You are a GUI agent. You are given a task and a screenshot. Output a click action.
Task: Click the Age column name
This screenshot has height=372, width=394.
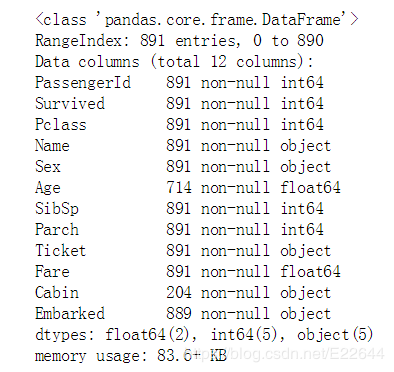coord(48,188)
